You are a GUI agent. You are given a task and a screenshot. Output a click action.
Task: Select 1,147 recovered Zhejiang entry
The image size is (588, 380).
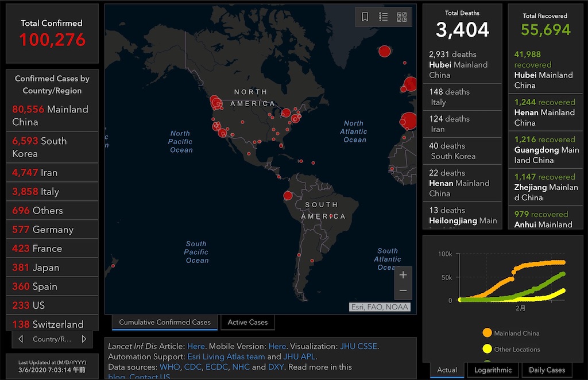(x=546, y=187)
